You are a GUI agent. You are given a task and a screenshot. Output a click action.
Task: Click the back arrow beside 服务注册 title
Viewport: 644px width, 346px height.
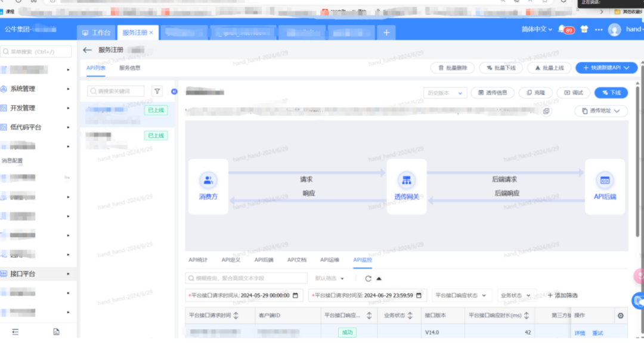click(88, 51)
